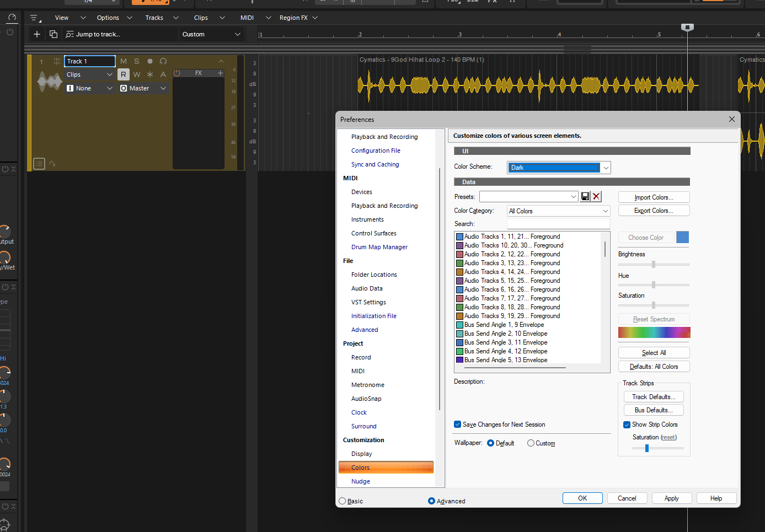Image resolution: width=765 pixels, height=532 pixels.
Task: Select Colors in Customization section
Action: coord(386,467)
